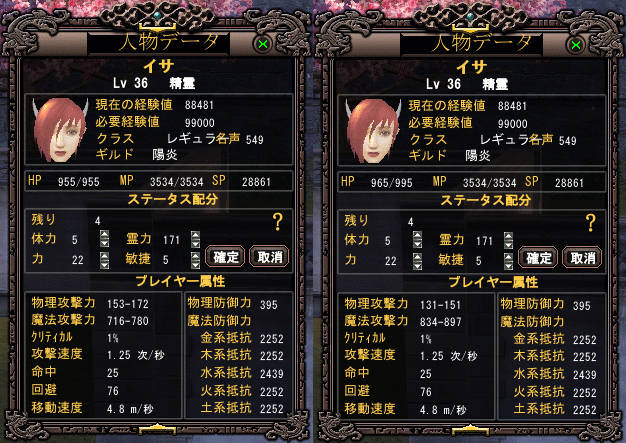
Task: Decrease 力 stat in left panel
Action: click(x=104, y=264)
